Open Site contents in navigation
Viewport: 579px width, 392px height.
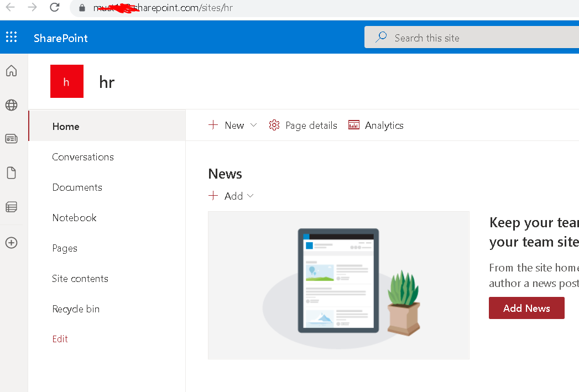(80, 279)
